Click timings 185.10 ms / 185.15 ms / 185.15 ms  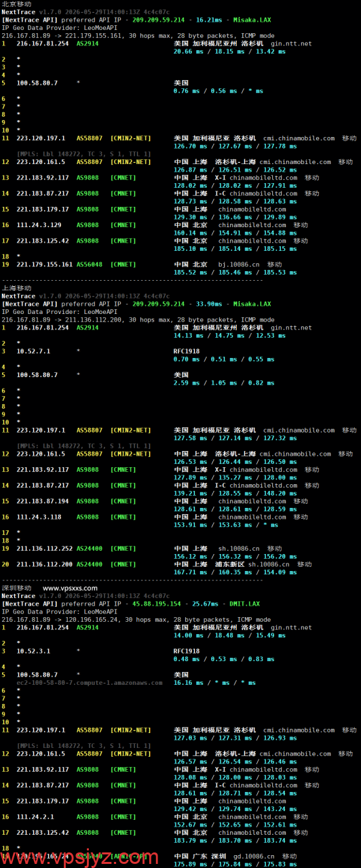point(235,249)
